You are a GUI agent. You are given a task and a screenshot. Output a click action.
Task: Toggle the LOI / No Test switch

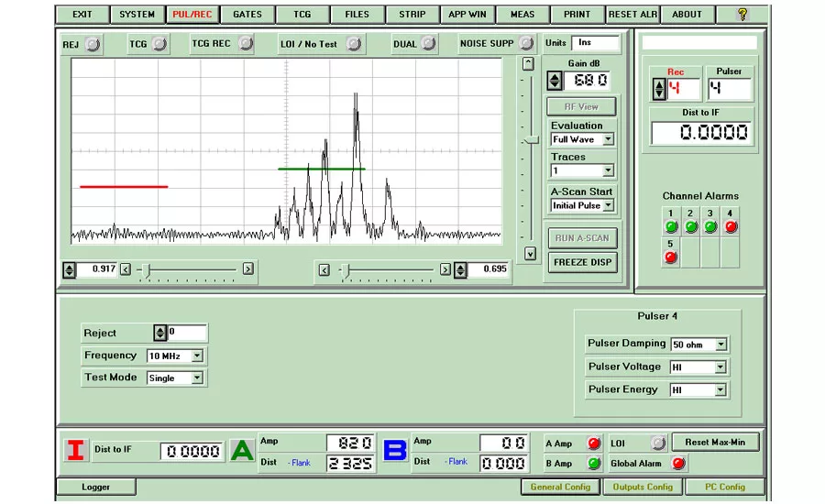click(x=354, y=44)
